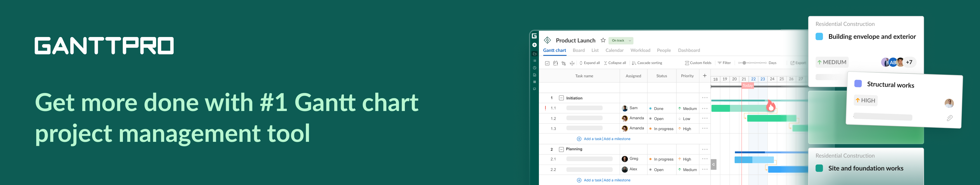Collapse the Planning task group
The image size is (980, 185).
point(561,149)
